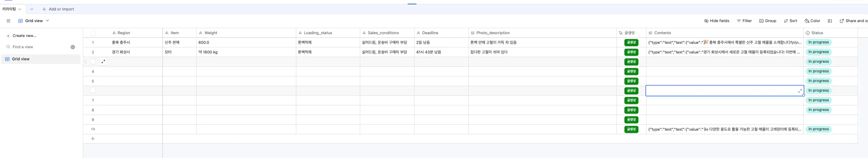Open the Deadline column header menu
This screenshot has width=868, height=158.
click(x=441, y=33)
